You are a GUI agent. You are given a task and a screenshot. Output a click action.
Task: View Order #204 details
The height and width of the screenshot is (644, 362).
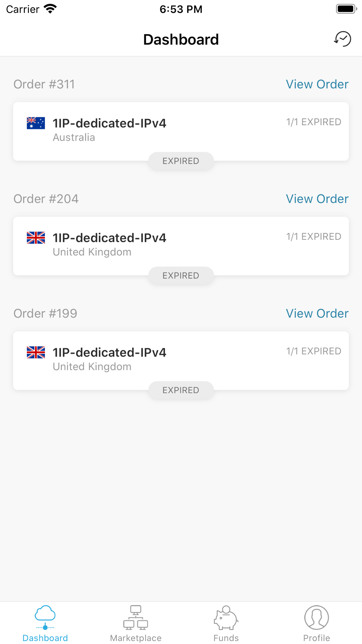pos(317,198)
